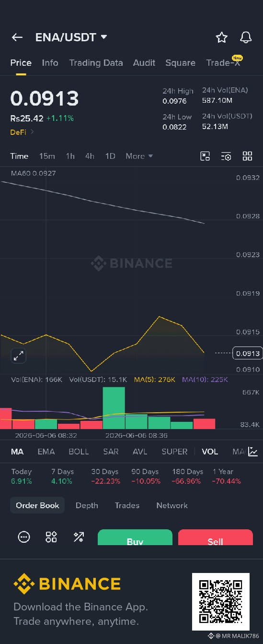The image size is (263, 644).
Task: Open the More timeframes dropdown
Action: pyautogui.click(x=139, y=156)
